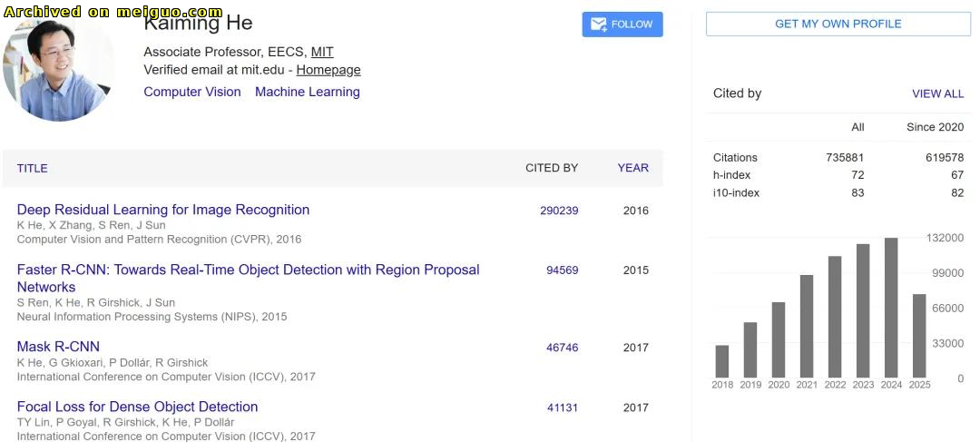Viewport: 980px width, 442px height.
Task: Sort publications by Title column
Action: tap(33, 168)
